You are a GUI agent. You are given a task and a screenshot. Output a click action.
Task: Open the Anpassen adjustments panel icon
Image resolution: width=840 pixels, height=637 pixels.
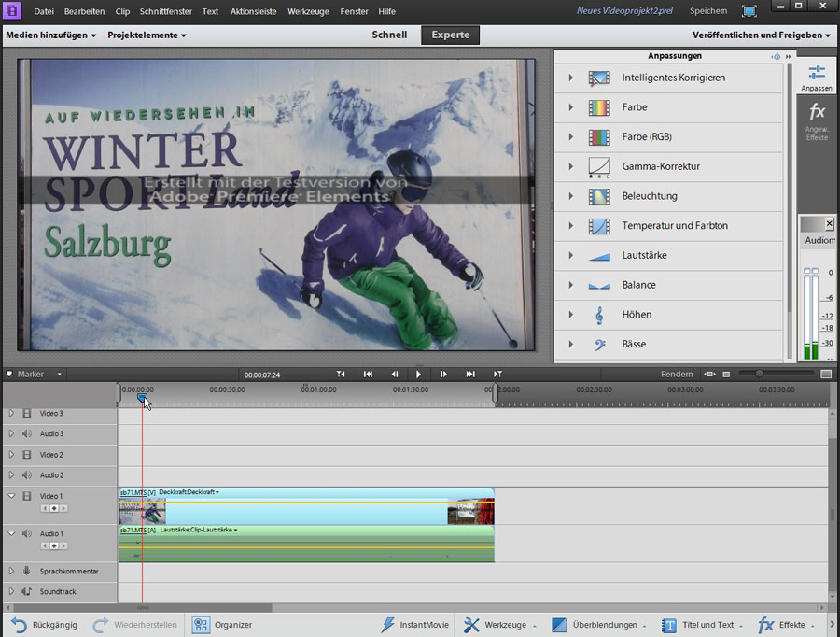pyautogui.click(x=817, y=78)
